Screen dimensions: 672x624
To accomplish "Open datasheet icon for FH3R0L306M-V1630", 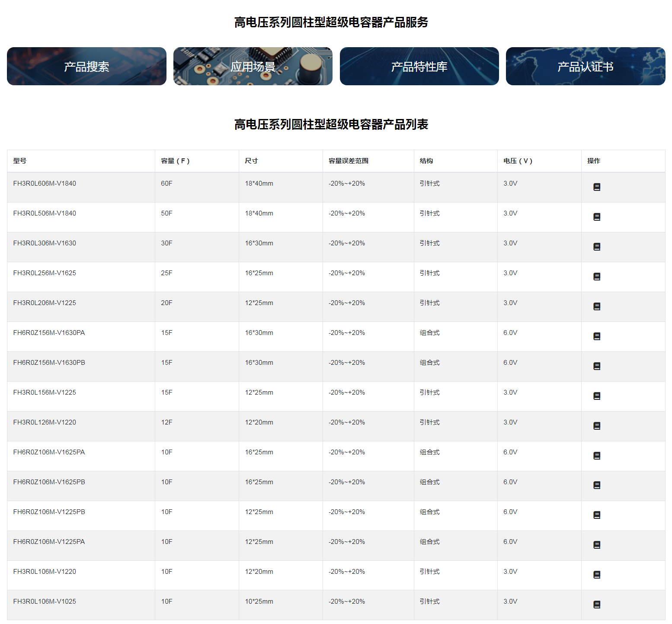I will tap(597, 247).
